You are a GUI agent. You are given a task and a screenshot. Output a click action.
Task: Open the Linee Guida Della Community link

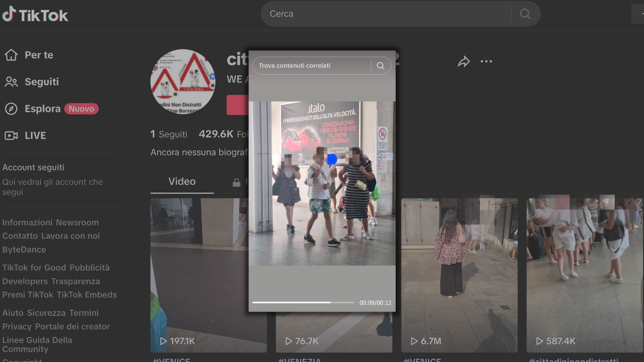tap(37, 344)
